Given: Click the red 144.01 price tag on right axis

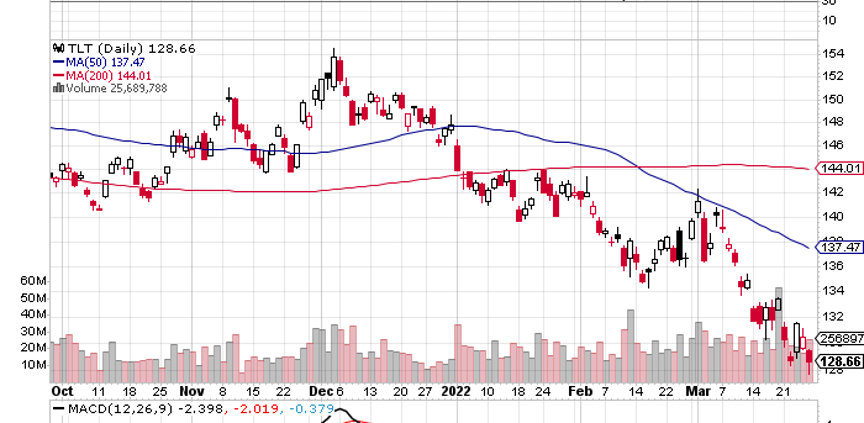Looking at the screenshot, I should (x=840, y=168).
